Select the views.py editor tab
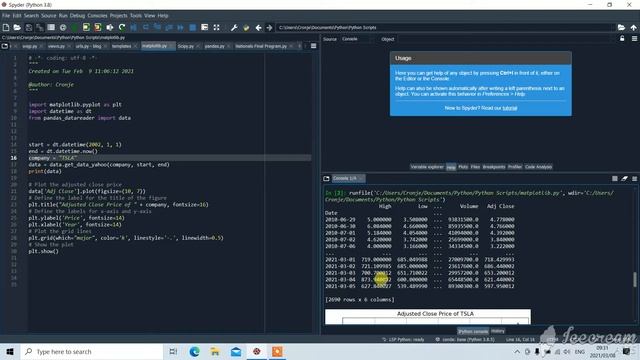This screenshot has width=640, height=360. click(56, 46)
